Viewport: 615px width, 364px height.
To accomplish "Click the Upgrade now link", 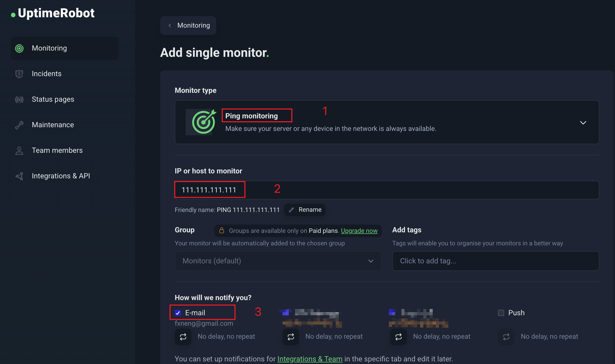I will coord(359,230).
